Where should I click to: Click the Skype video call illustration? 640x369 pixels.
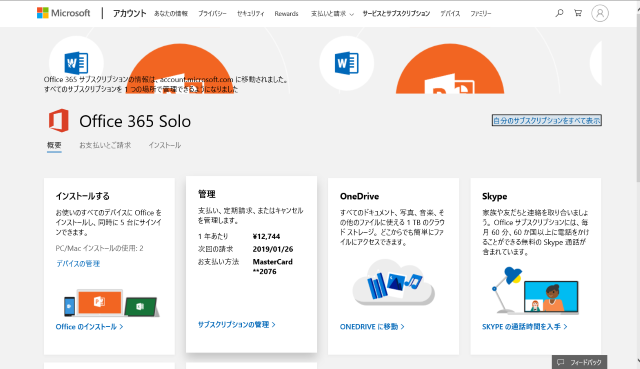(x=535, y=290)
